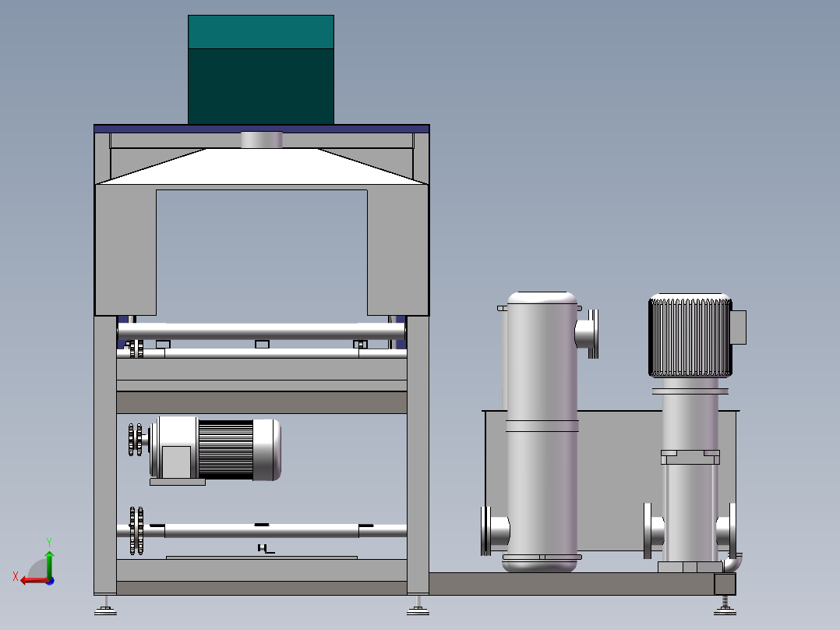Select the lower drive shaft sprocket
Image resolution: width=840 pixels, height=630 pixels.
(x=136, y=530)
